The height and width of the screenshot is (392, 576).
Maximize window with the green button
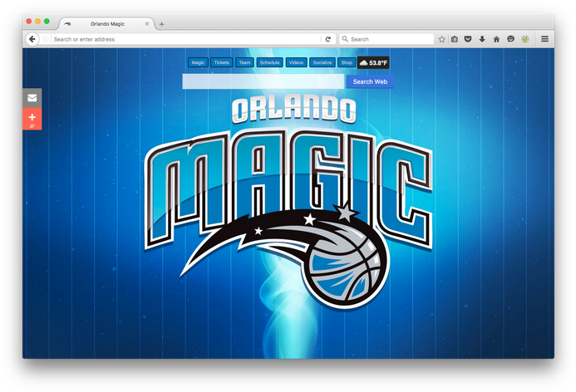47,22
